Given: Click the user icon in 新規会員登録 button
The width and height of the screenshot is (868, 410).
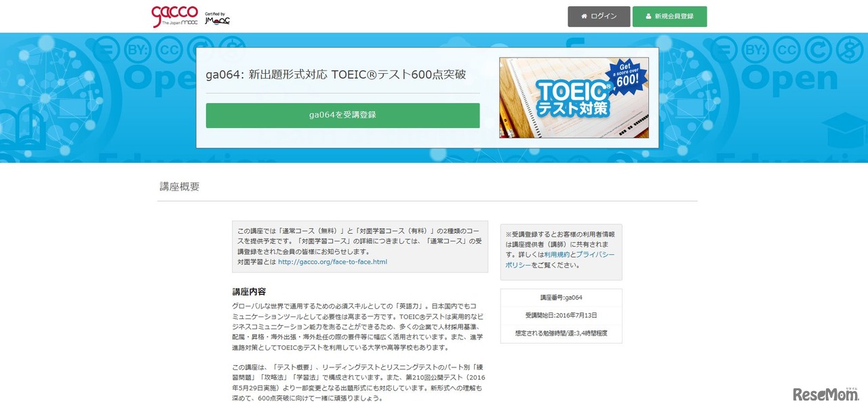Looking at the screenshot, I should pos(649,16).
